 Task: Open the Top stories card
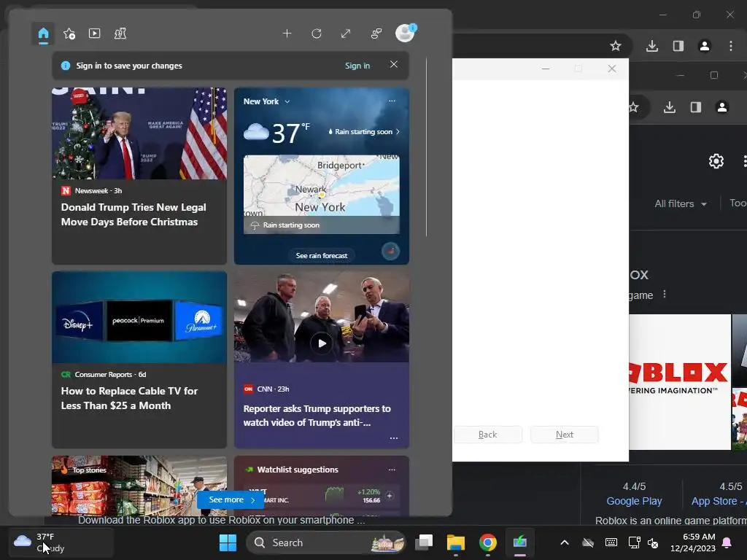139,486
